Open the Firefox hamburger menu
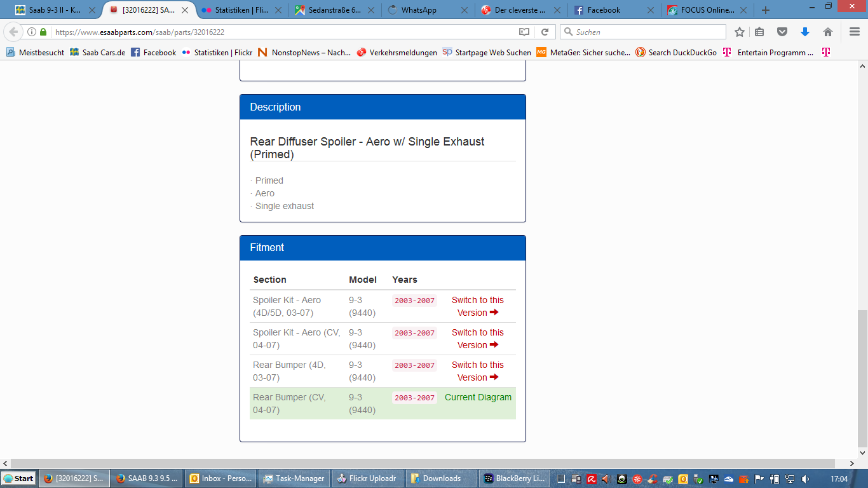The height and width of the screenshot is (488, 868). (855, 32)
